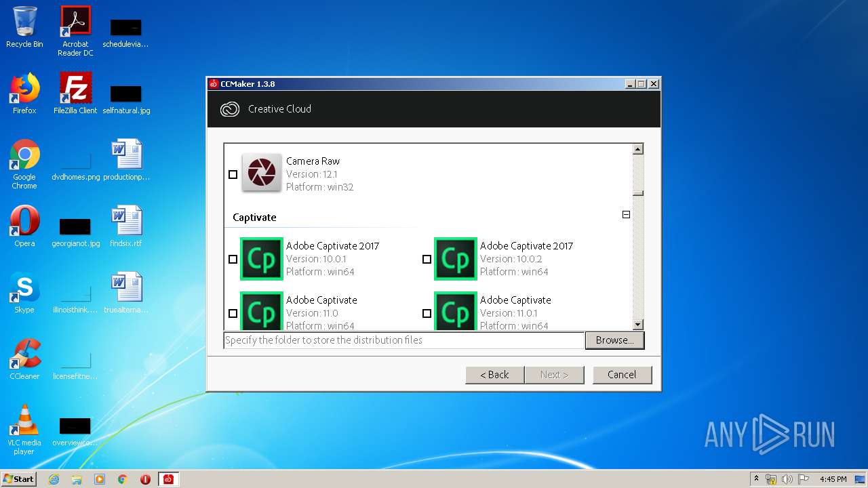
Task: Click the Adobe Captivate version 11.0.1 icon
Action: pos(455,311)
